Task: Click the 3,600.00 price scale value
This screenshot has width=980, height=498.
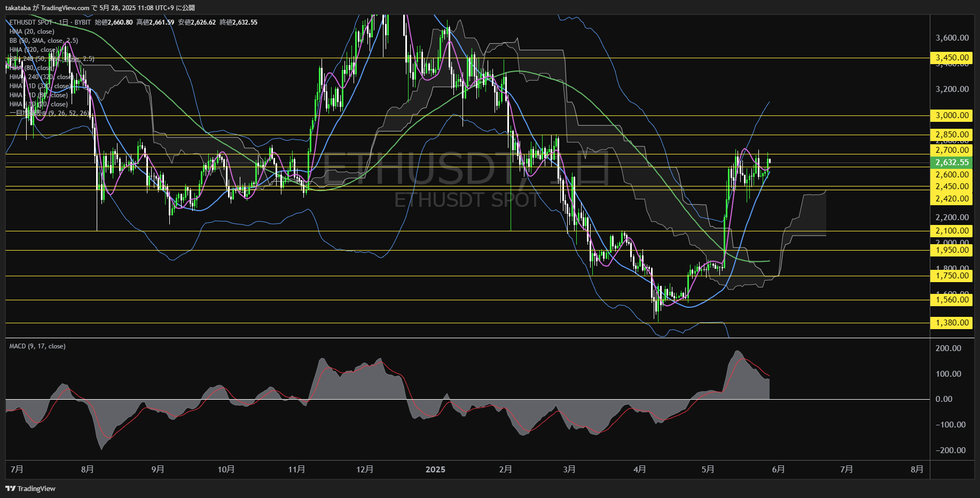Action: pos(952,38)
